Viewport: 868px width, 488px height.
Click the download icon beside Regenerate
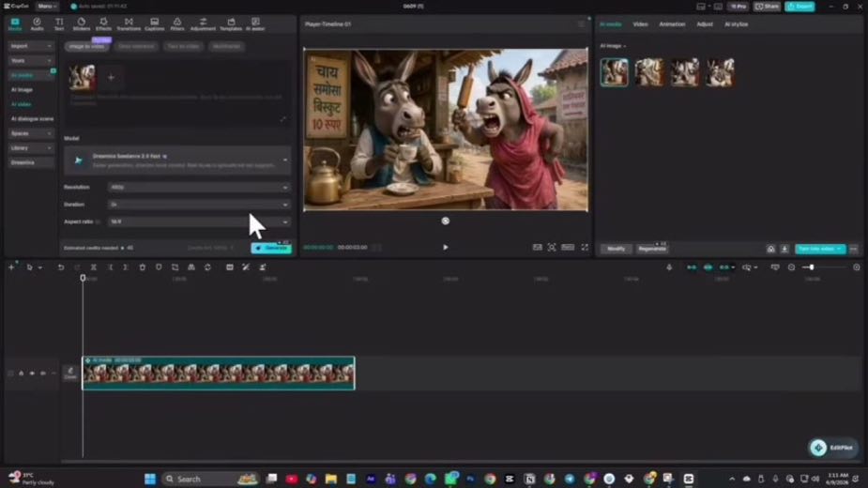click(784, 249)
